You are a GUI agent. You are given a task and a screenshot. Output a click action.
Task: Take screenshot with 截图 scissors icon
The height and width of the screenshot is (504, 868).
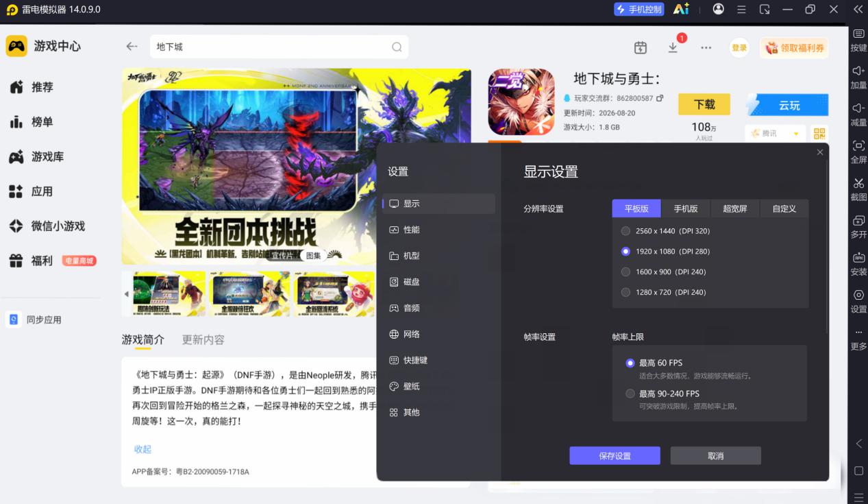click(x=858, y=183)
